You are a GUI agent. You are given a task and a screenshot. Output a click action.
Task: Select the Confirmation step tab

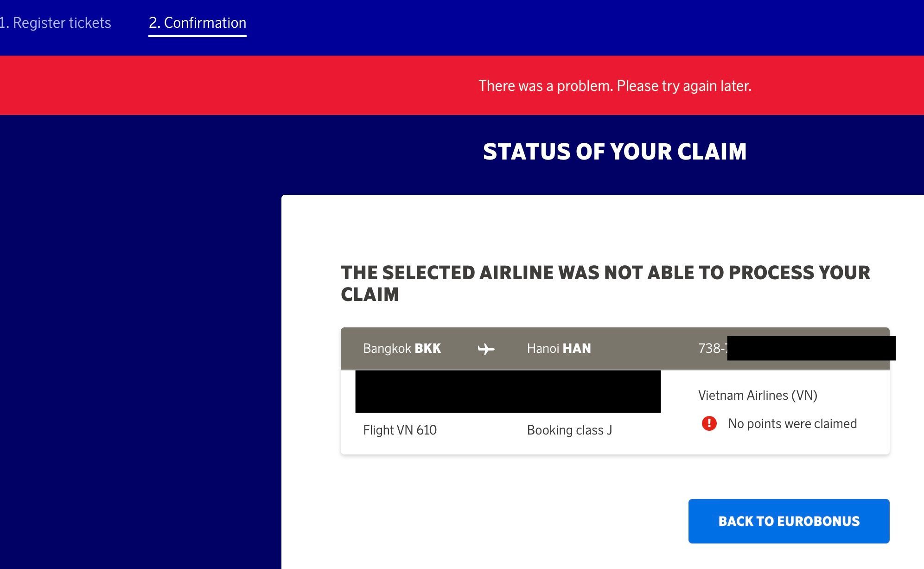click(x=198, y=23)
